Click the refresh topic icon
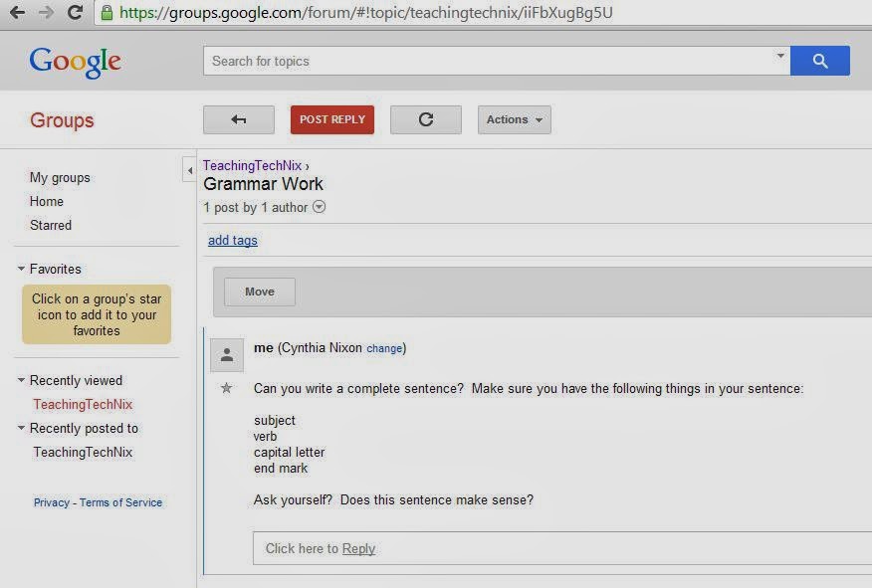Viewport: 872px width, 588px height. tap(425, 118)
